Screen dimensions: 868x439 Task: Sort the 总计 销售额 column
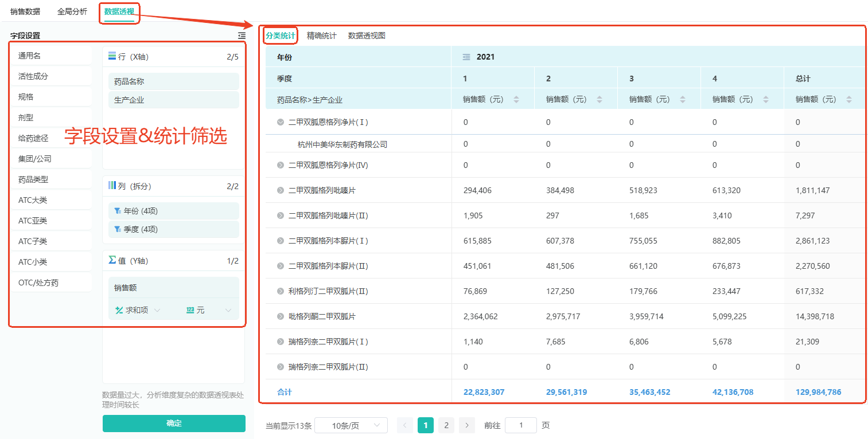pyautogui.click(x=848, y=100)
